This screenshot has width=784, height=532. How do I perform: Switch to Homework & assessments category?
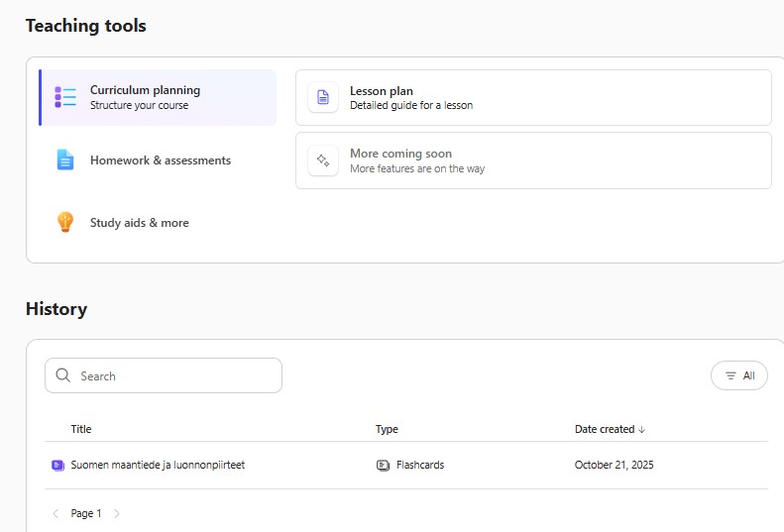160,160
